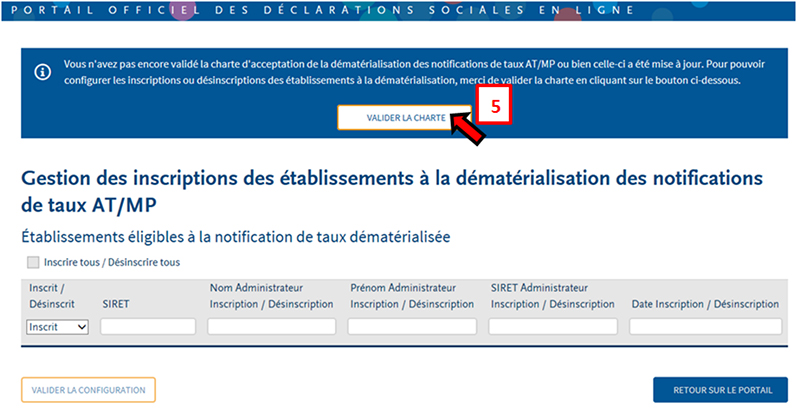Screen dimensions: 800x411
Task: Click the SIRET column header
Action: click(x=116, y=304)
